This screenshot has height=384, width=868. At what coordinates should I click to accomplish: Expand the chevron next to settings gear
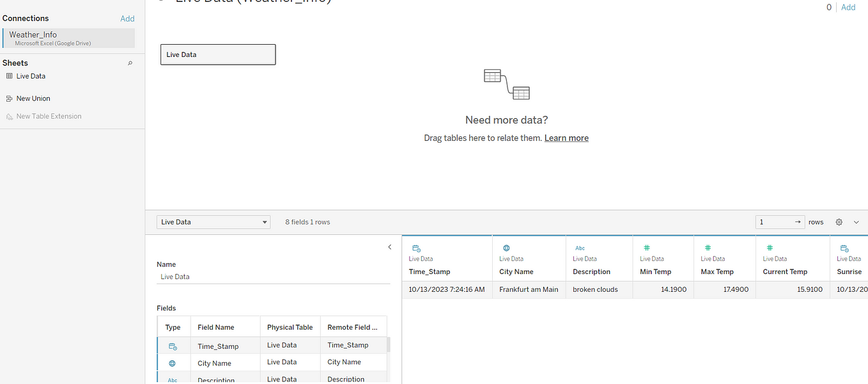pyautogui.click(x=856, y=222)
